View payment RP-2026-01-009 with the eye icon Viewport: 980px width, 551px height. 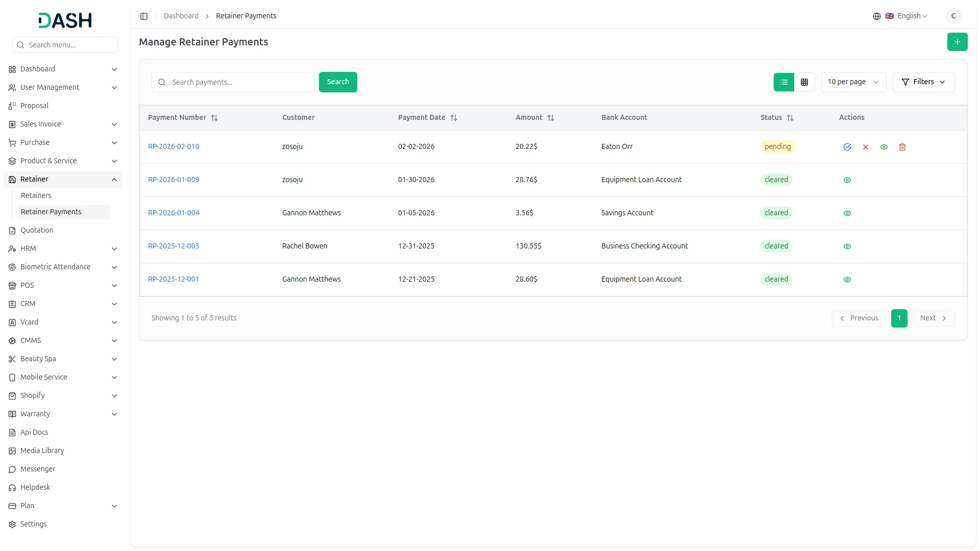point(847,180)
